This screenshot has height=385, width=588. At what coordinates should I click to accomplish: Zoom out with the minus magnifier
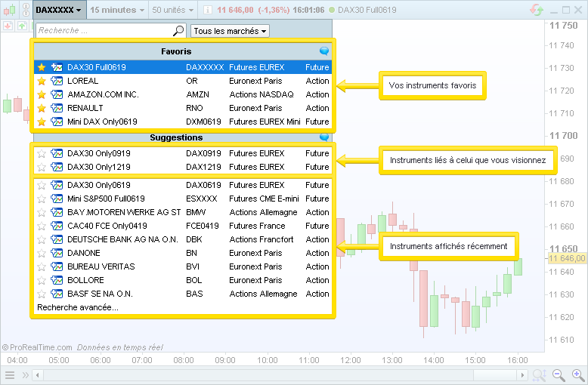559,375
